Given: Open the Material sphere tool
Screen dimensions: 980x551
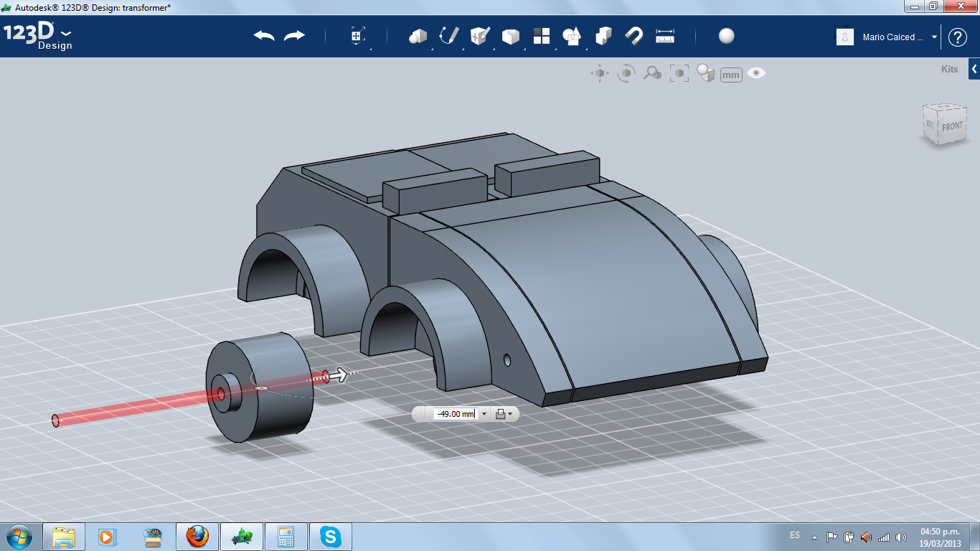Looking at the screenshot, I should 727,36.
